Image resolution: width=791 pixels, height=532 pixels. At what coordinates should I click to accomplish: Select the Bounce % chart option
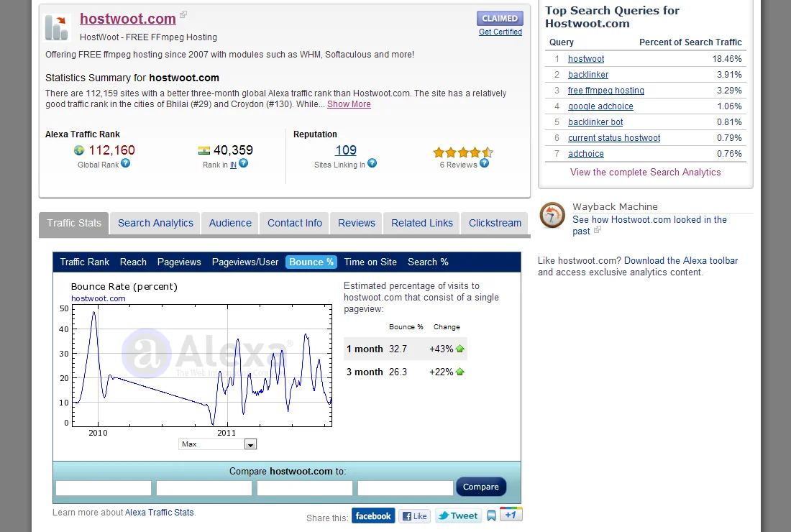311,262
